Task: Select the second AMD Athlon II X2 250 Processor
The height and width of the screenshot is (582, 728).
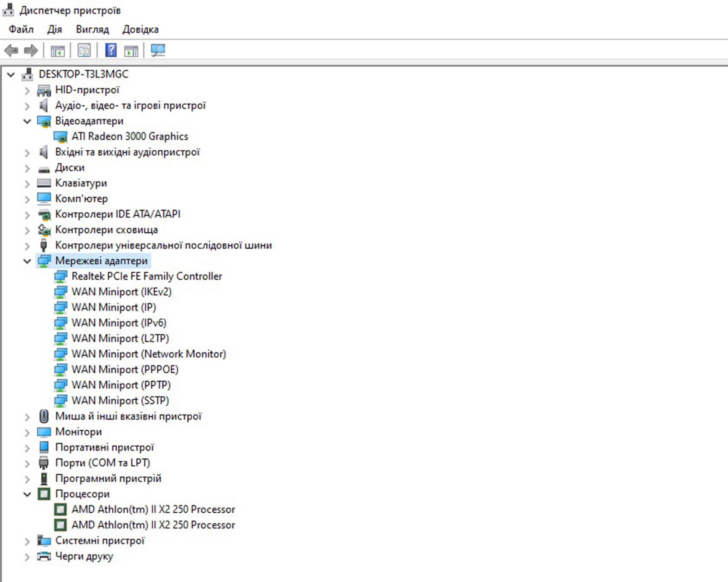Action: (153, 525)
